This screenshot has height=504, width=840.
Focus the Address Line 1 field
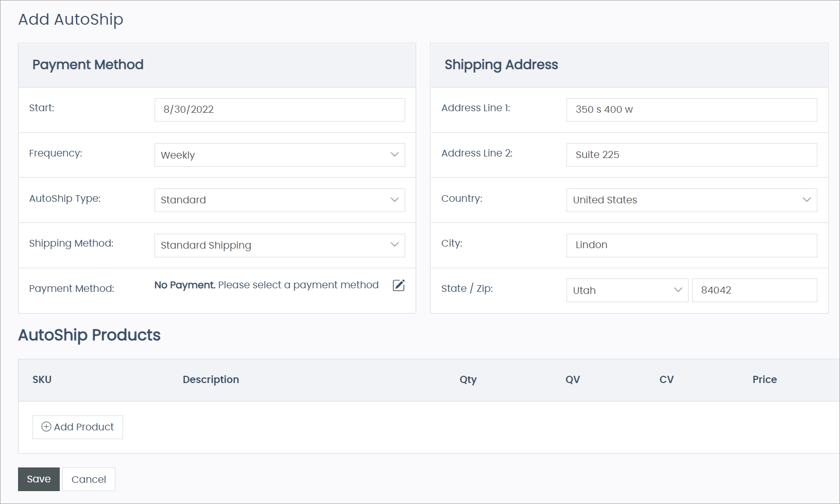click(691, 110)
